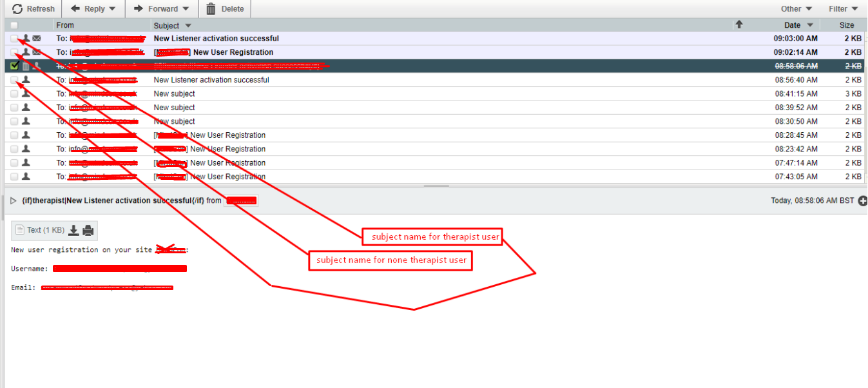
Task: Click the unread envelope icon on 09:03:00 AM row
Action: [37, 39]
